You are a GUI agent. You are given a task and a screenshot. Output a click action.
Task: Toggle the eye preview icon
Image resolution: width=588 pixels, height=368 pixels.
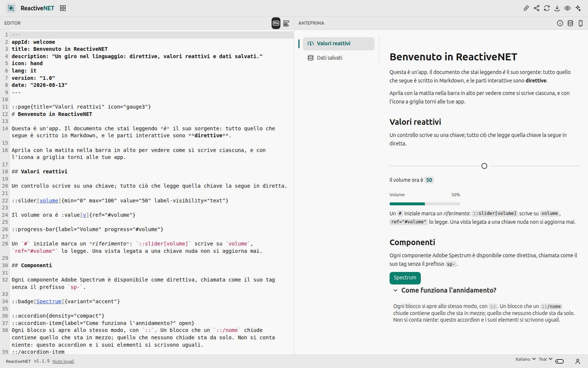[x=567, y=8]
